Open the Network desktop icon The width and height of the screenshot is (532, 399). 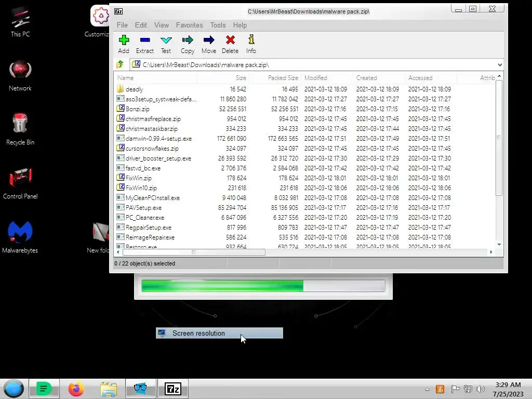pyautogui.click(x=20, y=76)
